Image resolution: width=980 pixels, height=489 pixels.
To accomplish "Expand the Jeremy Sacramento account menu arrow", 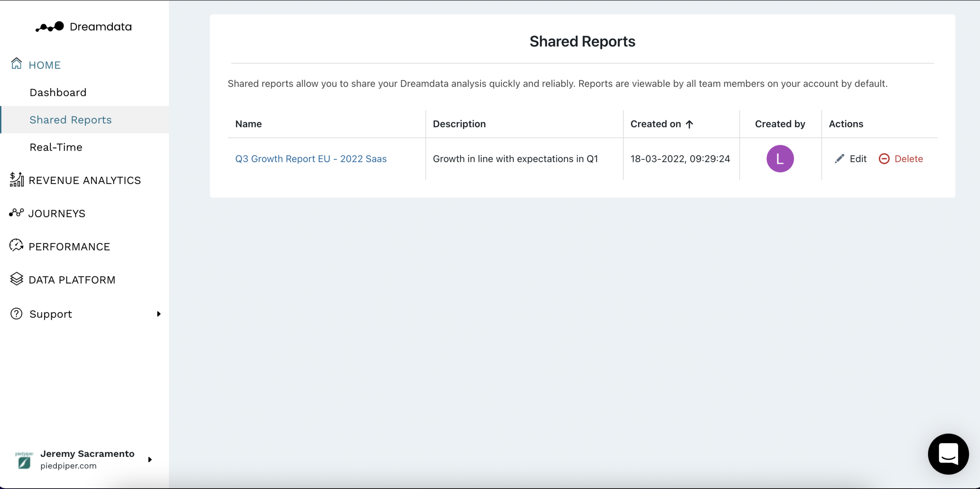I will (150, 460).
